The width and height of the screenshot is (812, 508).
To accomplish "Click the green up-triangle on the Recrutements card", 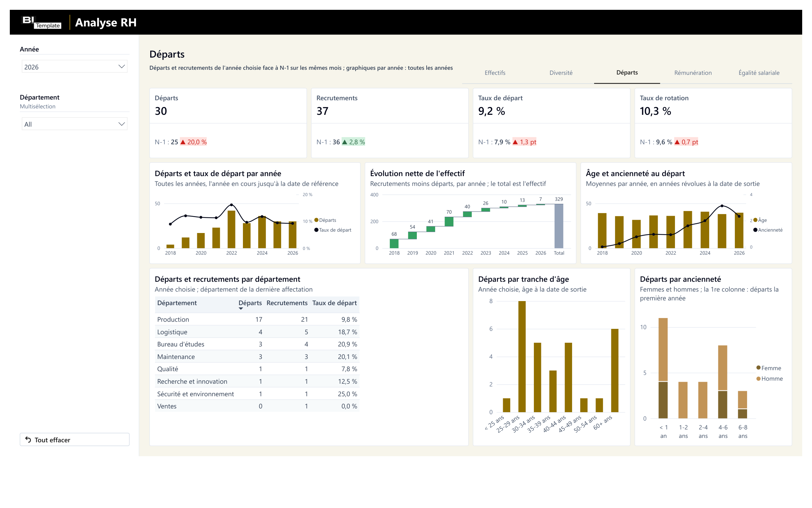I will (x=345, y=142).
